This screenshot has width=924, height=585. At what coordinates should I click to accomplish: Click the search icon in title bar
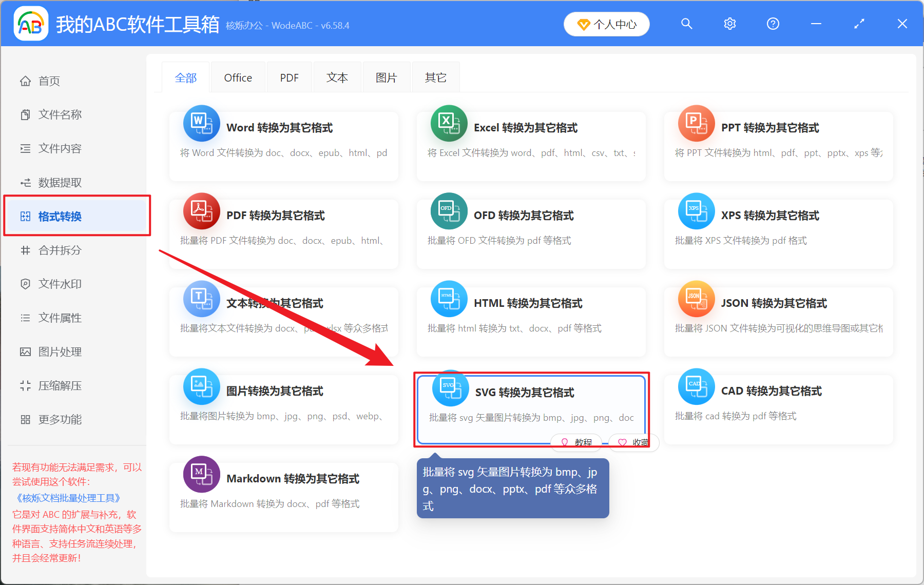[x=687, y=24]
